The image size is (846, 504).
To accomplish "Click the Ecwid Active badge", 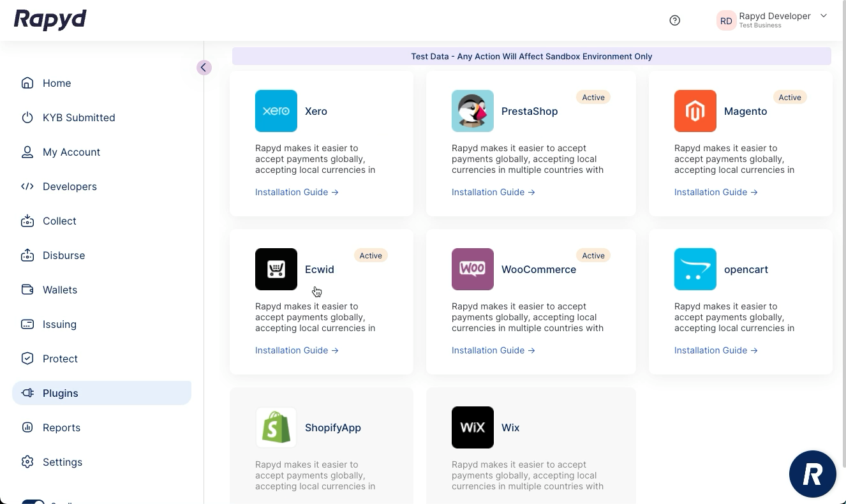I will click(371, 256).
